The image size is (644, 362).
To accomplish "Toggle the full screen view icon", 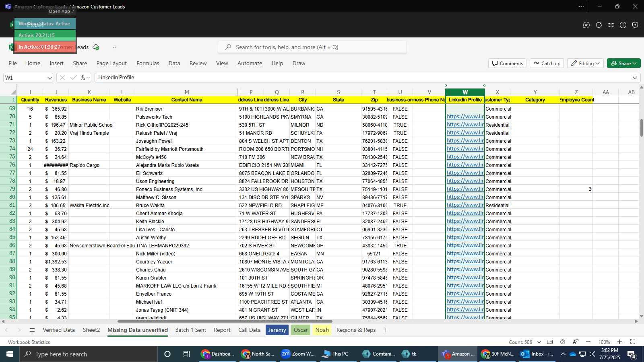I will [x=633, y=342].
